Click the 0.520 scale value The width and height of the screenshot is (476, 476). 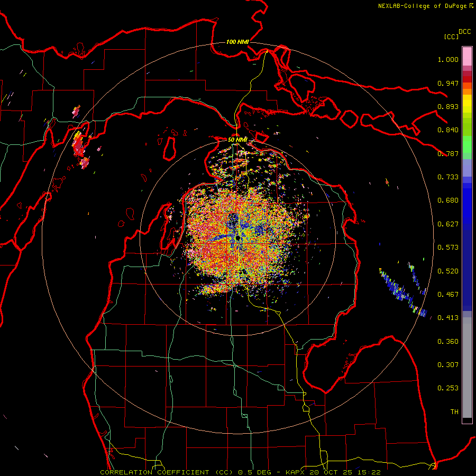[448, 271]
